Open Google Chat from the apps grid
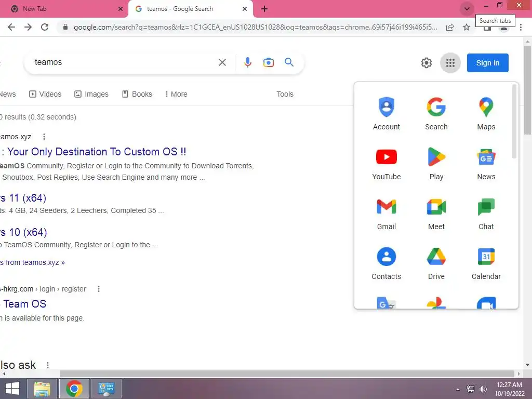The image size is (532, 399). point(486,214)
